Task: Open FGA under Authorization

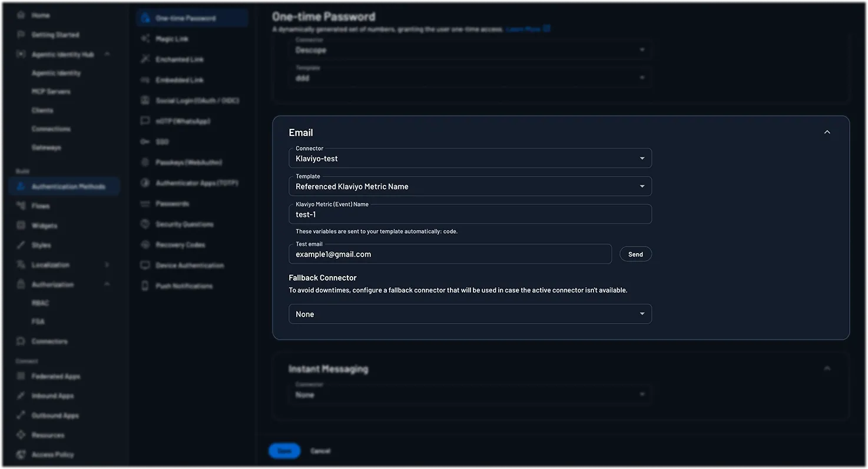Action: tap(38, 322)
